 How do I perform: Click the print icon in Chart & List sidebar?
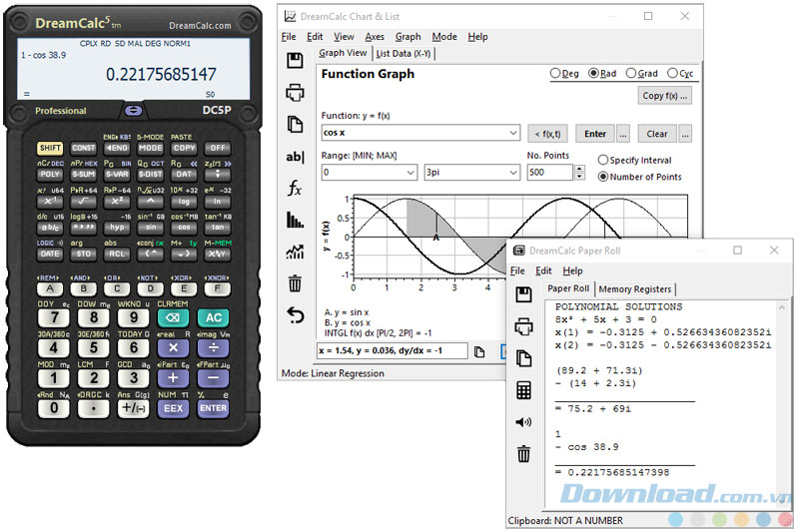295,93
